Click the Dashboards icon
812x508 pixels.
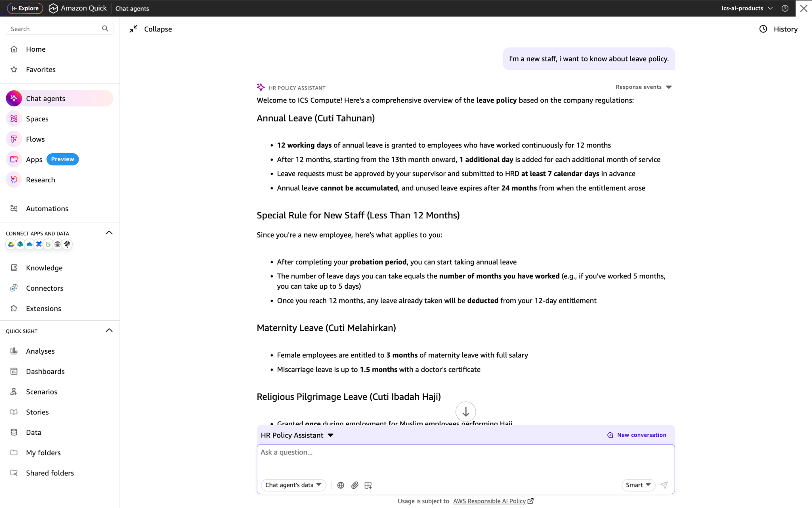[x=14, y=371]
